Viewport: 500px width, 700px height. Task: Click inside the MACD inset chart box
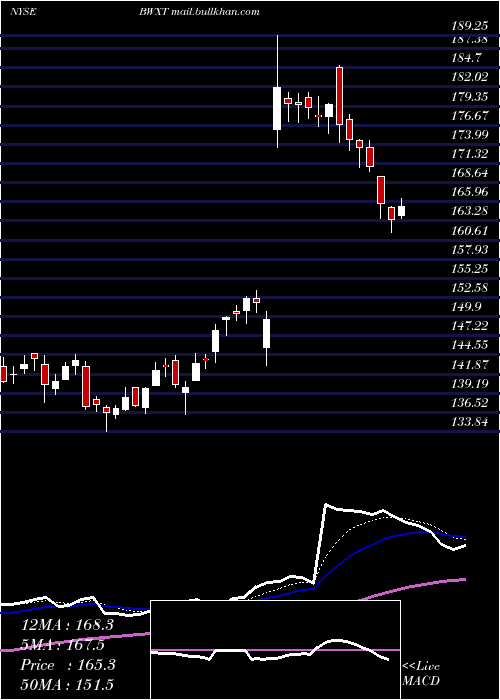click(x=275, y=650)
